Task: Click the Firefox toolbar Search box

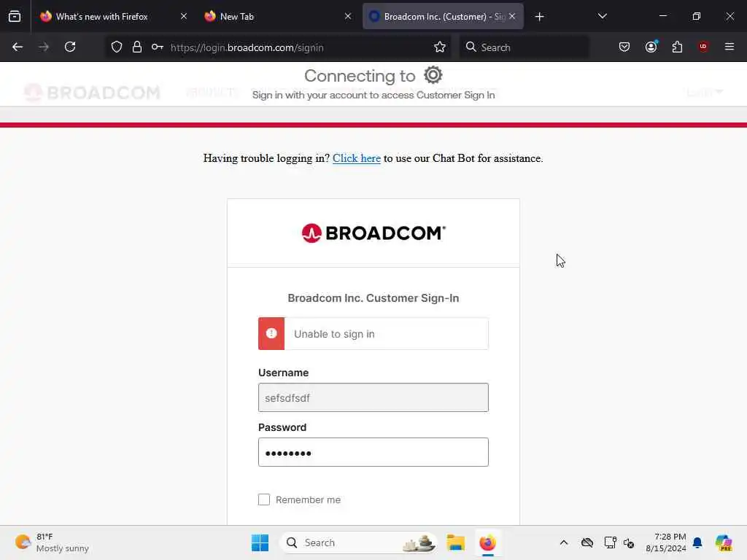Action: coord(524,47)
